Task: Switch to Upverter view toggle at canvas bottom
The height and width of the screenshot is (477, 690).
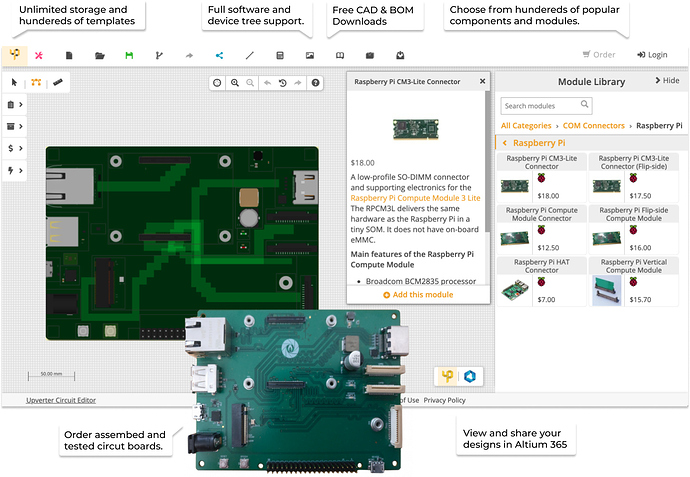Action: pyautogui.click(x=447, y=376)
